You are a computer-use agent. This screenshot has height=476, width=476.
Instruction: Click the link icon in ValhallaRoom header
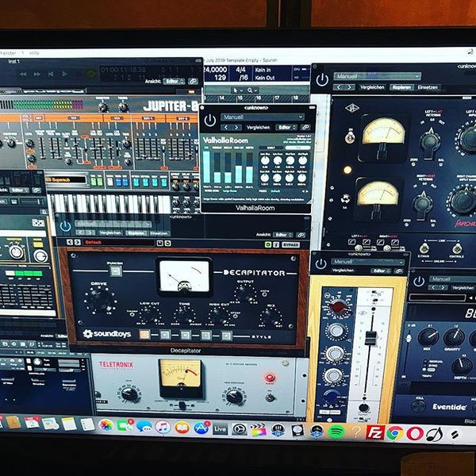[x=305, y=127]
